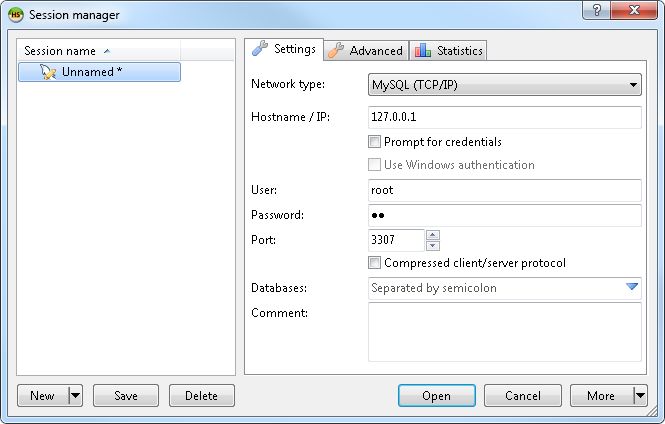Click the help question mark button
The height and width of the screenshot is (424, 665).
point(597,10)
